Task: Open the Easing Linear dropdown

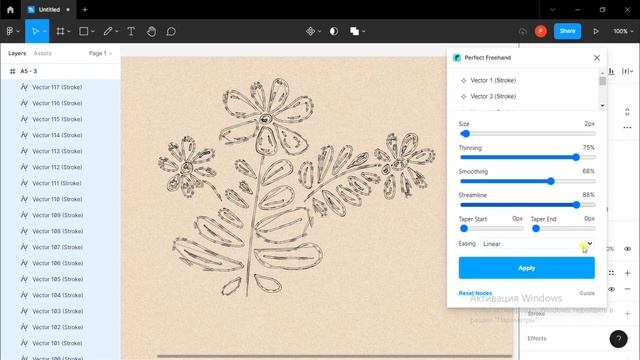Action: [537, 244]
